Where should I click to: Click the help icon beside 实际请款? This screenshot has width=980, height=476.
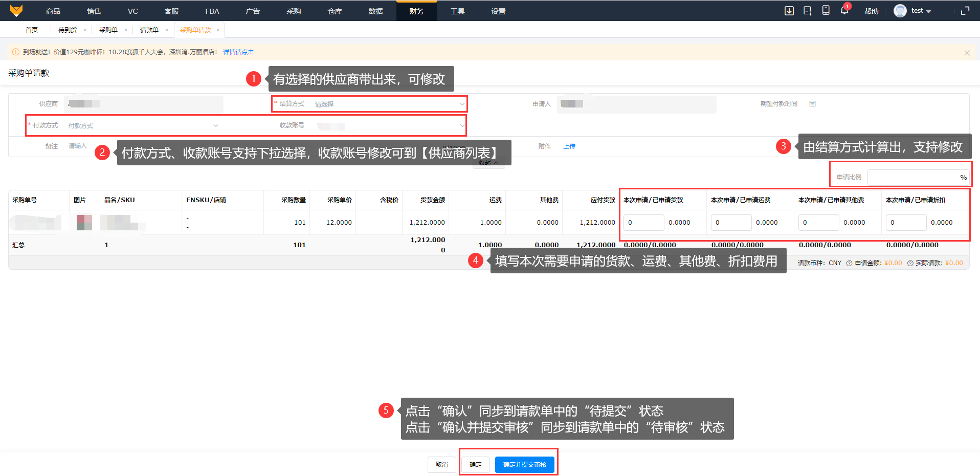tap(910, 263)
